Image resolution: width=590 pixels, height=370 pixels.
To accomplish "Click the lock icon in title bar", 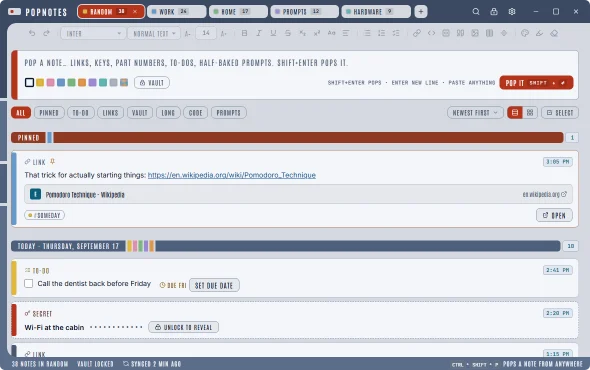I will tap(494, 12).
